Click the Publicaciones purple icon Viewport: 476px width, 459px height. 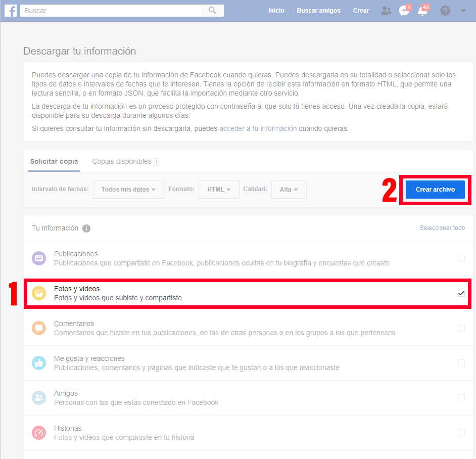pos(39,258)
